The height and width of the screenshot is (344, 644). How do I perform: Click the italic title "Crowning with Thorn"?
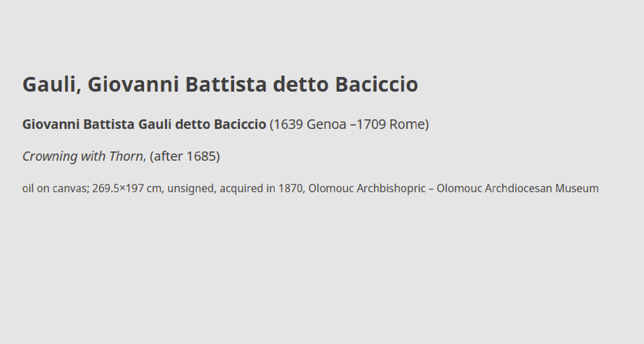83,156
